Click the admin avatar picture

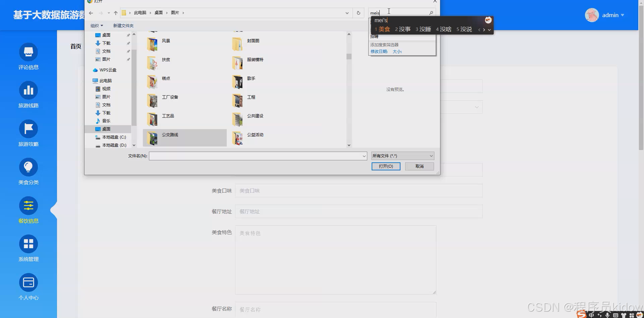[592, 15]
